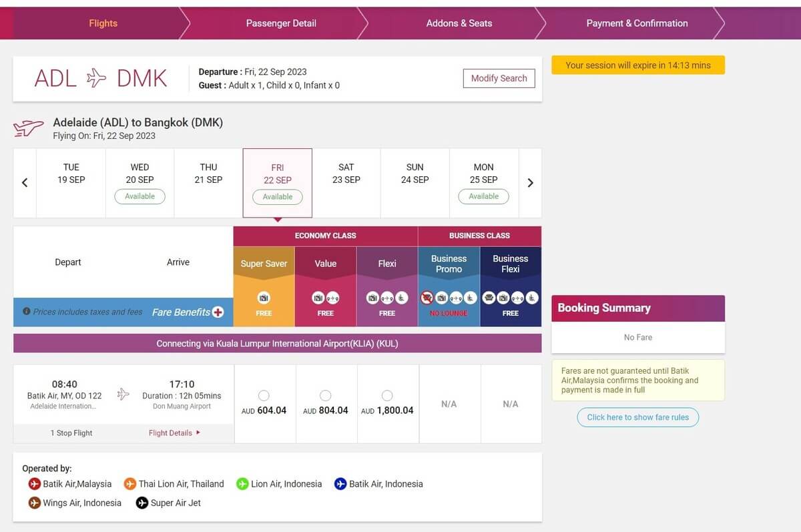801x532 pixels.
Task: Click the prices info icon
Action: click(27, 312)
